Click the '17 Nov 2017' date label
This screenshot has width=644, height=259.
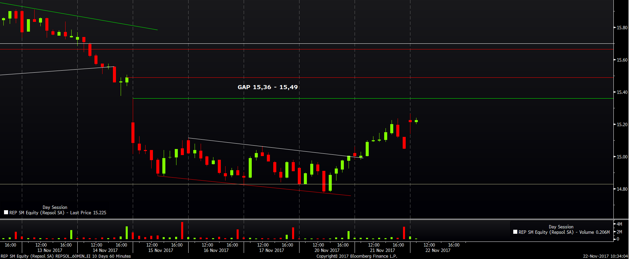[272, 250]
